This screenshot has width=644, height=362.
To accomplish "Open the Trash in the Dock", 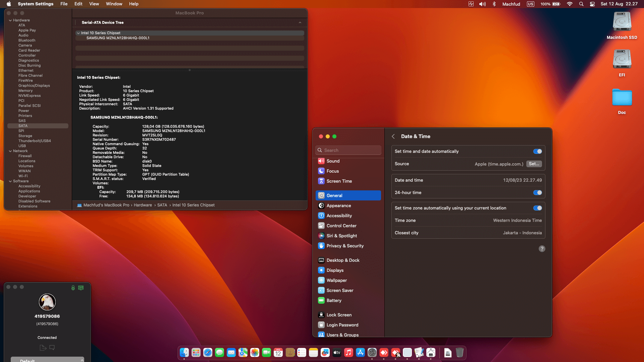I will [x=459, y=353].
